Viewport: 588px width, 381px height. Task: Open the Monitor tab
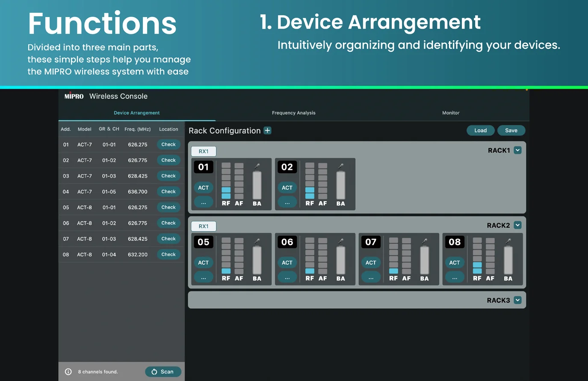(x=451, y=113)
